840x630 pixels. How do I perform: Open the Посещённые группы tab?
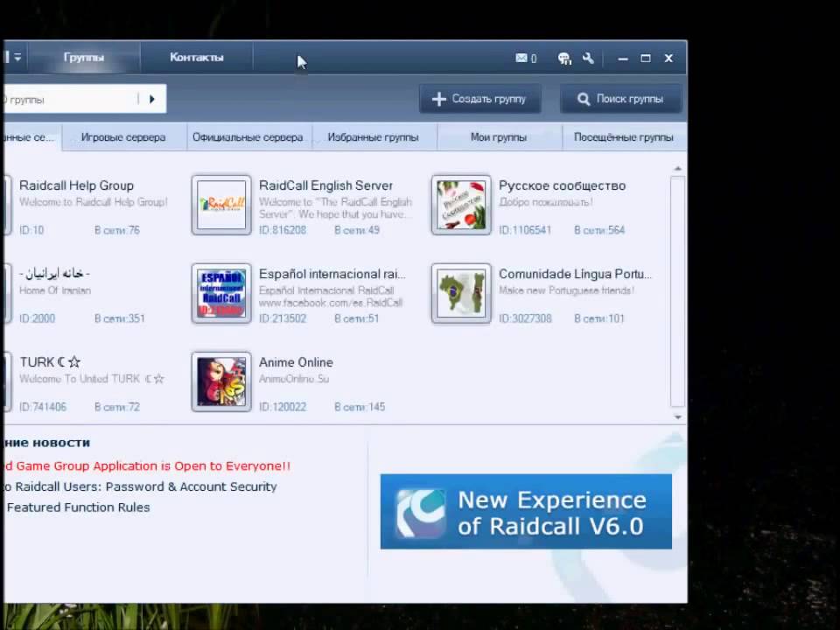pyautogui.click(x=624, y=137)
